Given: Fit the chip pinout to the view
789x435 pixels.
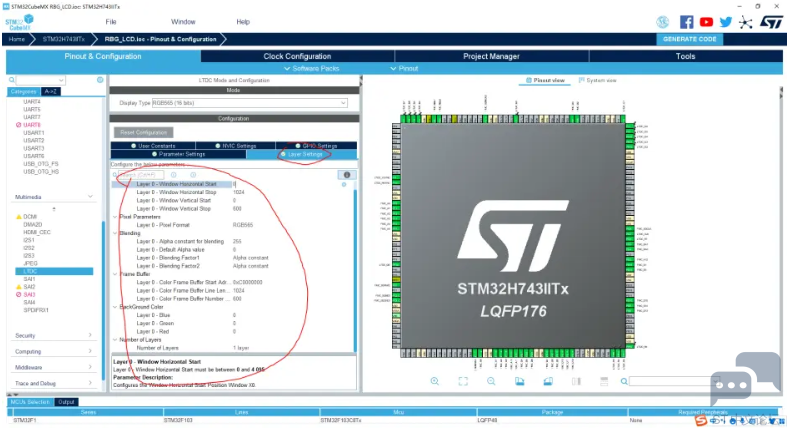Looking at the screenshot, I should click(463, 382).
